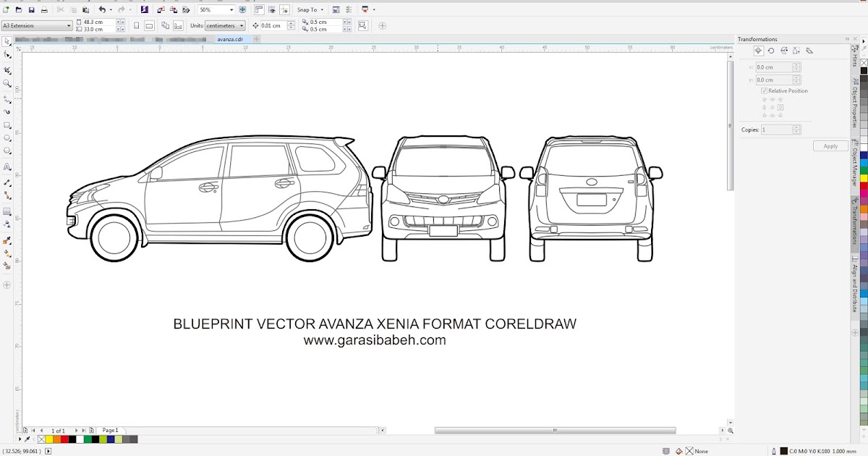This screenshot has height=456, width=868.
Task: Click the Apply button in Transformations
Action: click(830, 146)
